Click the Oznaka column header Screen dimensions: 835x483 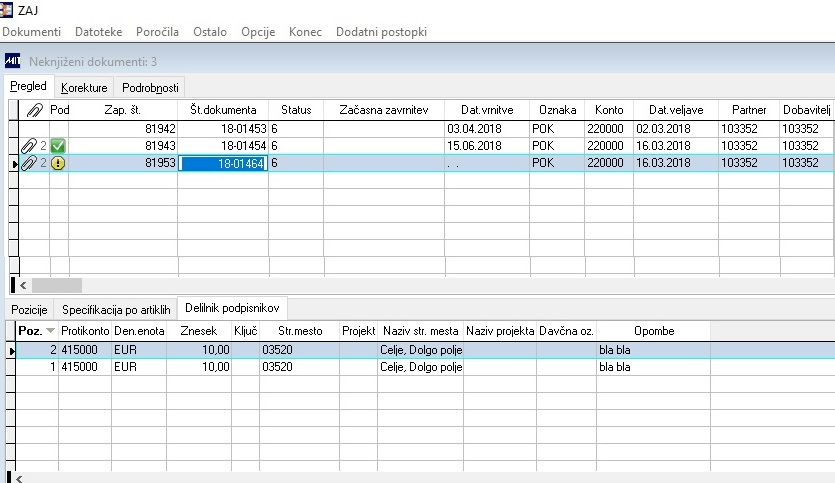558,110
